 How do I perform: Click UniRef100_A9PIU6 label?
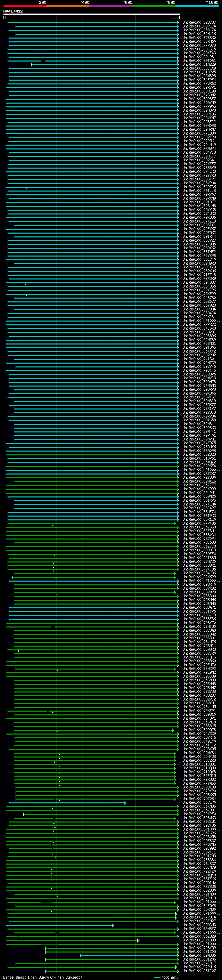[x=199, y=114]
